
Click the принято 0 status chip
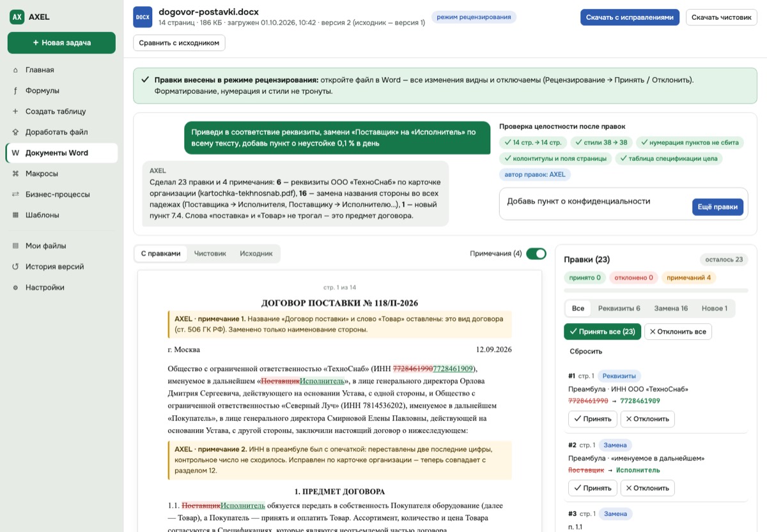click(585, 278)
